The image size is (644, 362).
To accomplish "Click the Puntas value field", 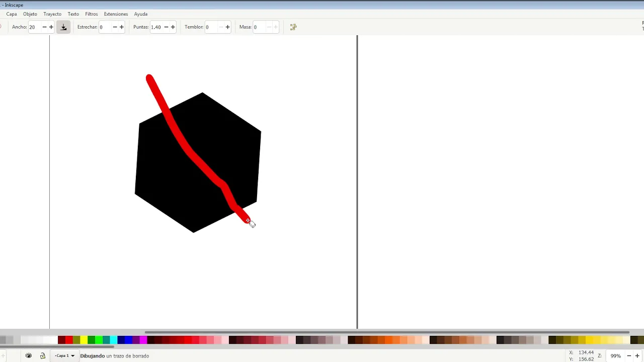I will coord(156,27).
